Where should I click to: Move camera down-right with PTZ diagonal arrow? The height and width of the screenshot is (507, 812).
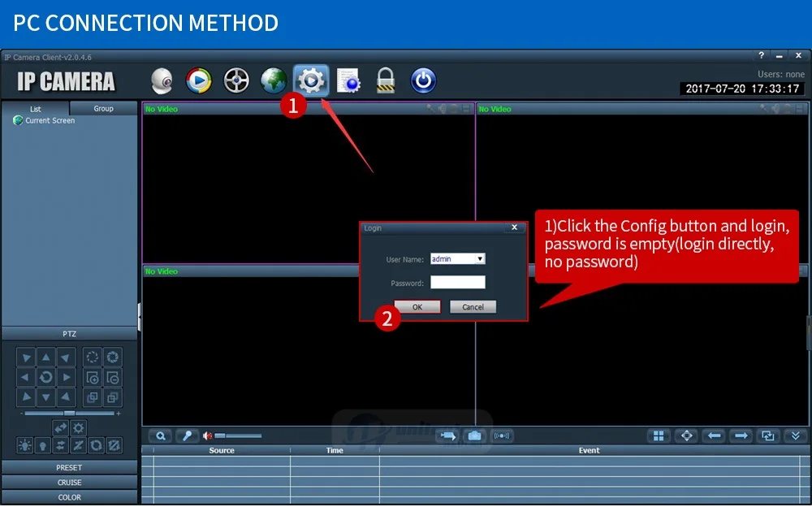point(67,397)
